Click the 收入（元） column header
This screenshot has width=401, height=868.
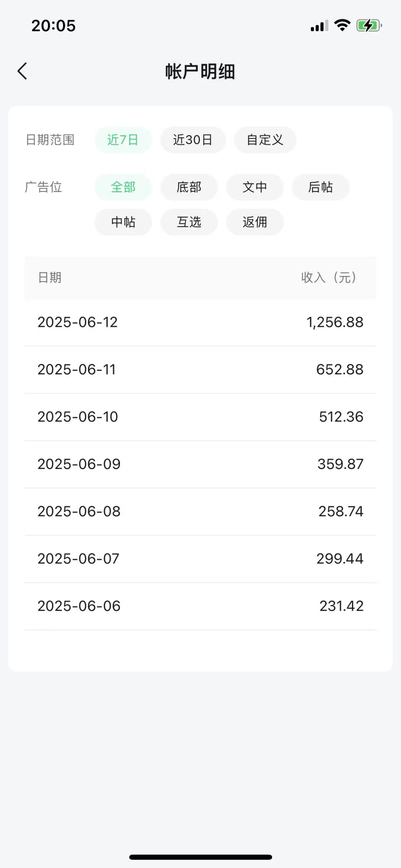[x=329, y=277]
